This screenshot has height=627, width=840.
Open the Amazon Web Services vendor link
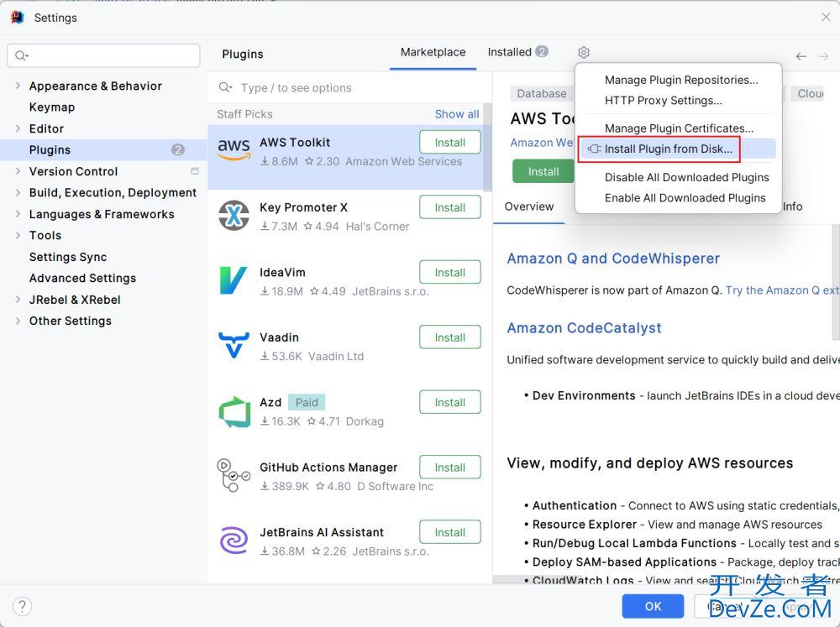tap(542, 143)
